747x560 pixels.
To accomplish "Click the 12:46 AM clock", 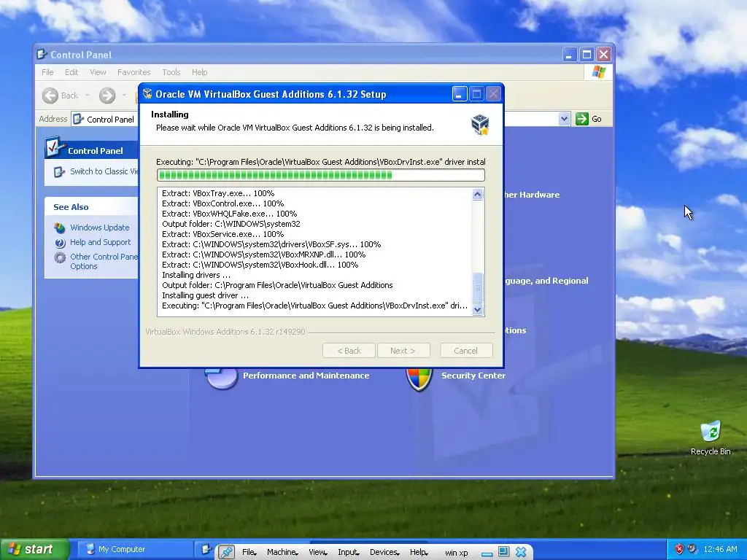I will [720, 550].
